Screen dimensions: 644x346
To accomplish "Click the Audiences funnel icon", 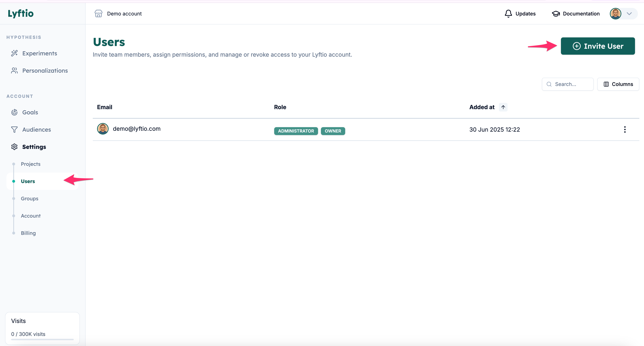I will 15,129.
